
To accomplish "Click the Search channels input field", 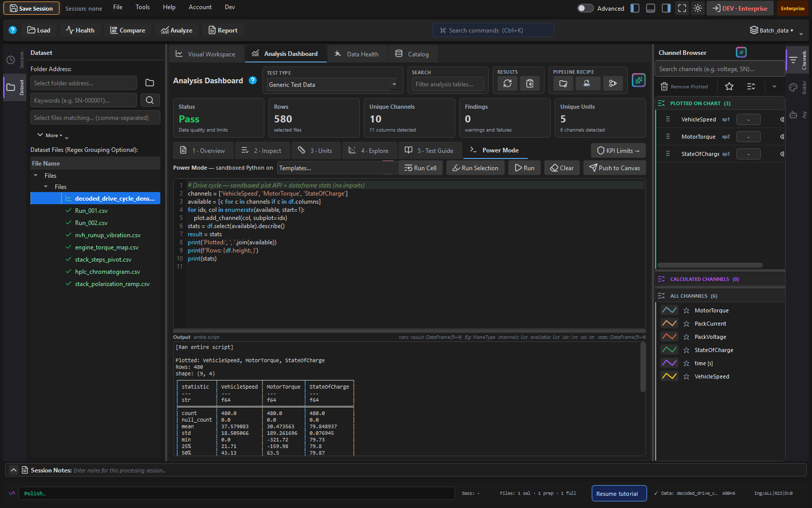I will [x=720, y=69].
